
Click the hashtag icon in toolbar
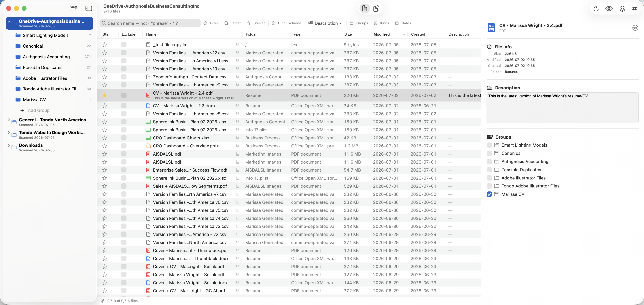tap(635, 9)
